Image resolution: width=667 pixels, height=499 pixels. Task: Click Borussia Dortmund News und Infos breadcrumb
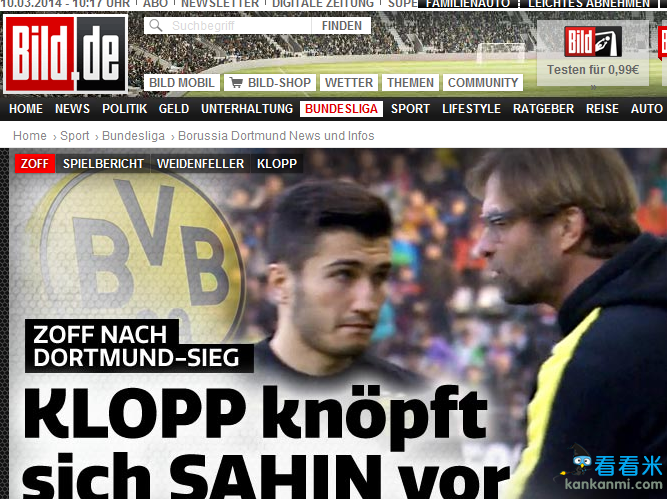pos(276,136)
